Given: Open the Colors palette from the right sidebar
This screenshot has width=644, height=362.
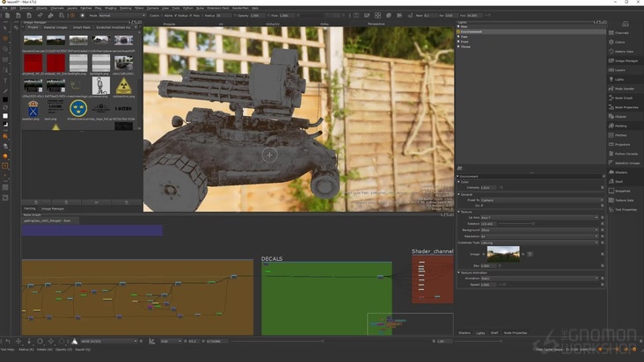Looking at the screenshot, I should tap(619, 42).
